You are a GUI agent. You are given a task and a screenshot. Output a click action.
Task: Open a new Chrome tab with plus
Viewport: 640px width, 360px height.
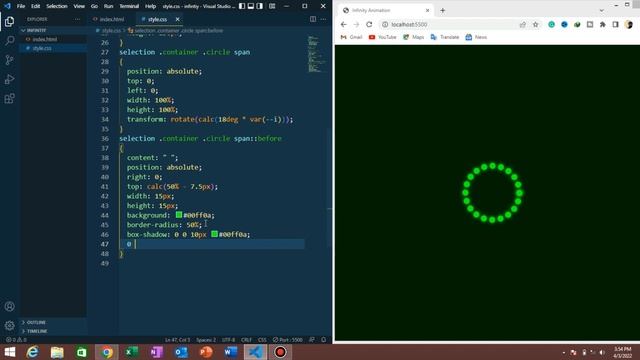pyautogui.click(x=442, y=10)
